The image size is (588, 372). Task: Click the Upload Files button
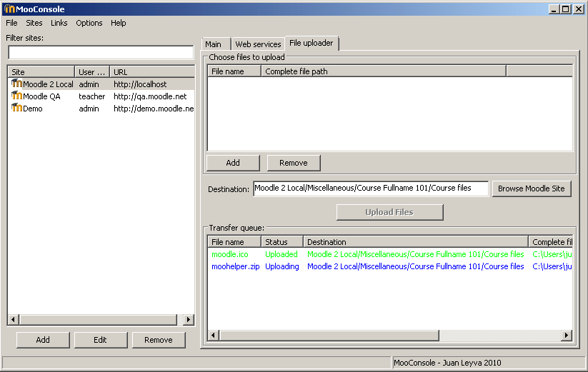(x=389, y=212)
